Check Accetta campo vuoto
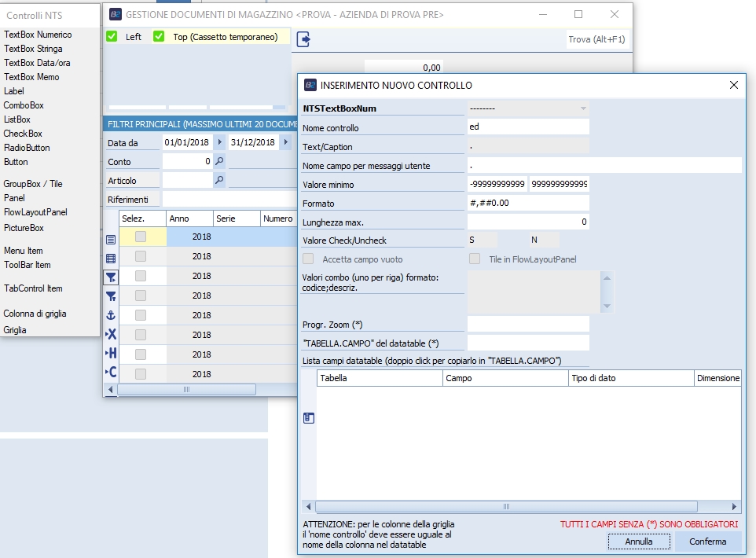 point(308,259)
